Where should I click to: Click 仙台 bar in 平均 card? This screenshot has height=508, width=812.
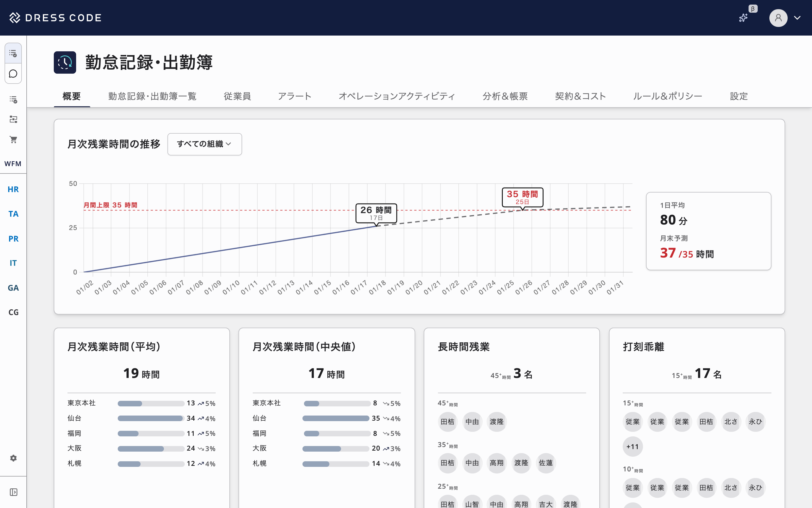(x=151, y=418)
